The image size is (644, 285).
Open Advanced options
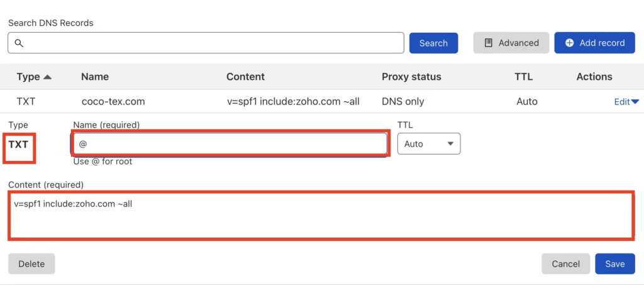511,43
